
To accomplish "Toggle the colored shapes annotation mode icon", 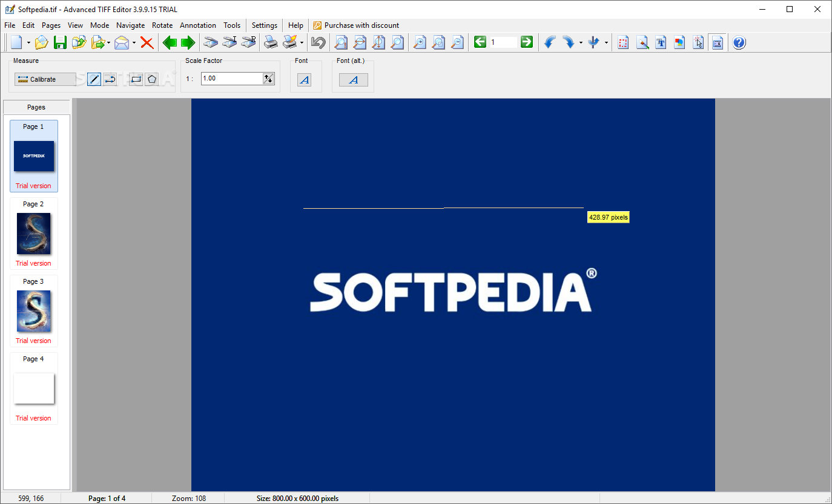I will (x=680, y=42).
